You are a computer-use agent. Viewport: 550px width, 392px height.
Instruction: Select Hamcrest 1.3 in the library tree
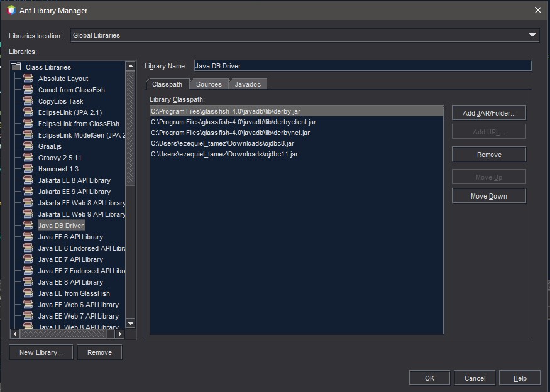point(58,169)
